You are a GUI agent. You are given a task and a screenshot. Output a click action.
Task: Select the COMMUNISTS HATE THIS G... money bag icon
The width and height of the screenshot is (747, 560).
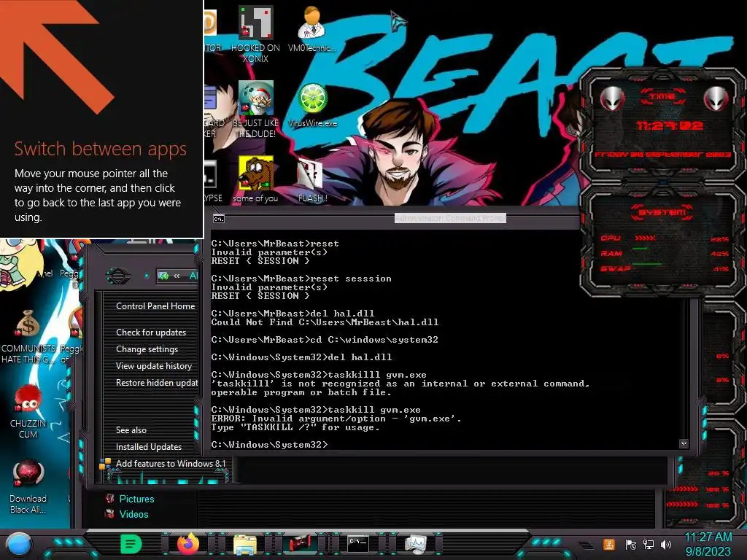pyautogui.click(x=28, y=324)
